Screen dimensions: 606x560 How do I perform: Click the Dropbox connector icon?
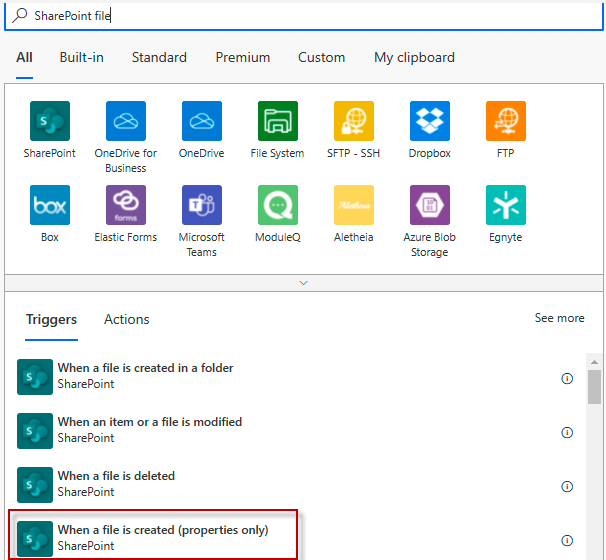pyautogui.click(x=430, y=121)
